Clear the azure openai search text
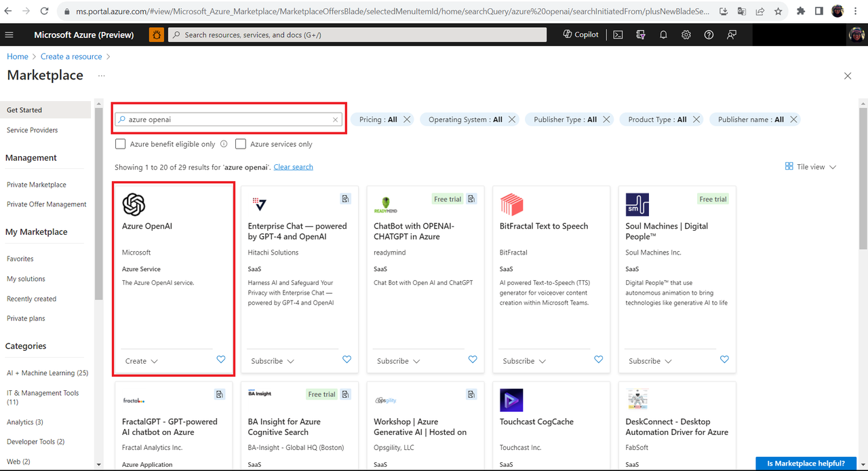Viewport: 868px width, 471px height. (x=335, y=119)
